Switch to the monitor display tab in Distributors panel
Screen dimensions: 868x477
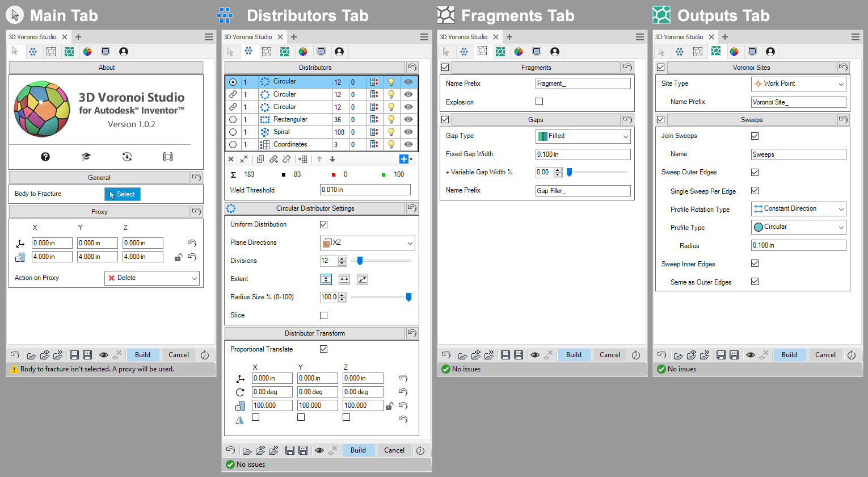tap(321, 52)
